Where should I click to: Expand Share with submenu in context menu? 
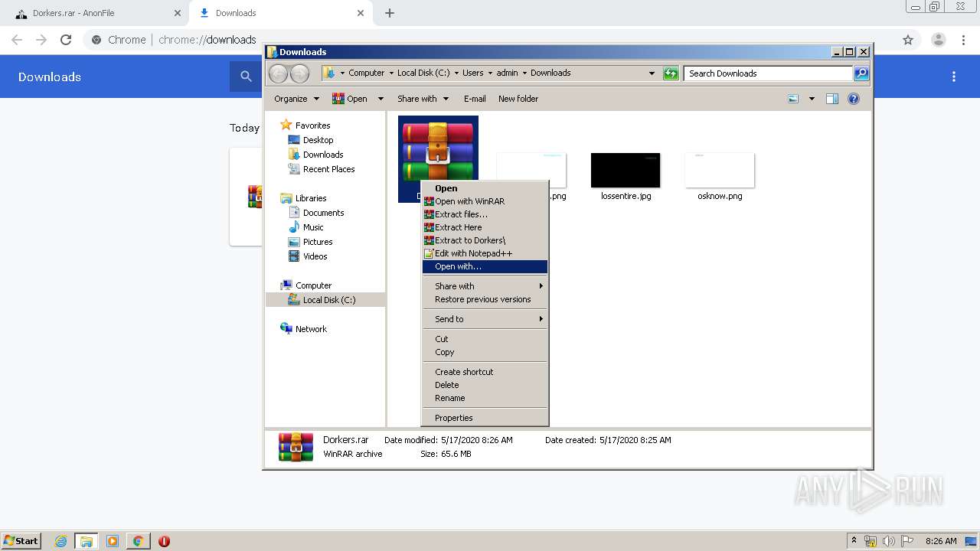click(485, 286)
